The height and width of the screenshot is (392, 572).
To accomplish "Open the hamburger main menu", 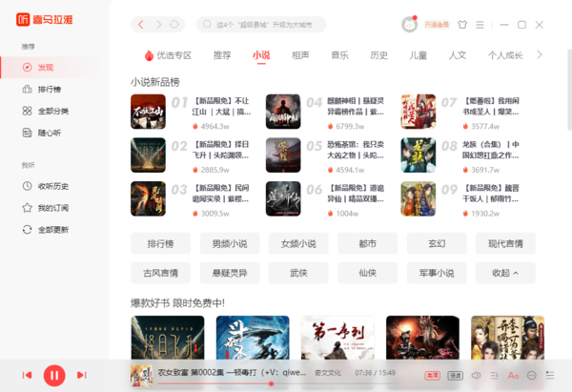I will pos(480,25).
